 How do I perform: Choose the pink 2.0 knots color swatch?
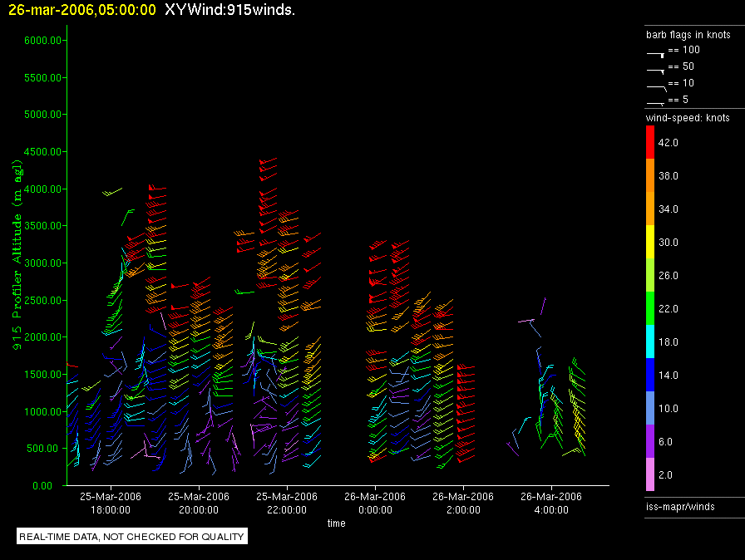click(x=651, y=475)
